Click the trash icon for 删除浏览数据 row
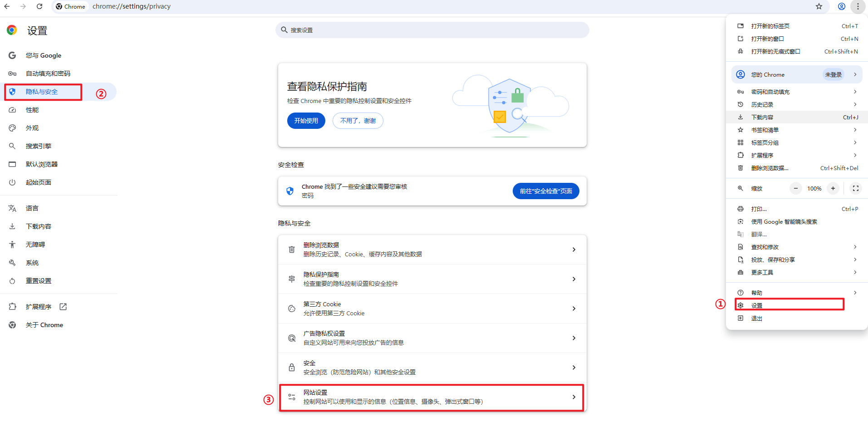 point(292,250)
